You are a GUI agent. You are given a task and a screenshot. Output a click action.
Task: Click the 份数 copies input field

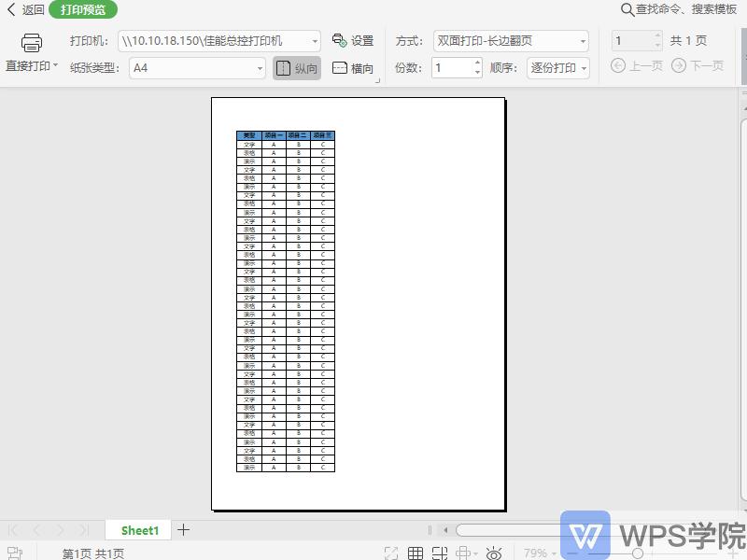pyautogui.click(x=452, y=68)
